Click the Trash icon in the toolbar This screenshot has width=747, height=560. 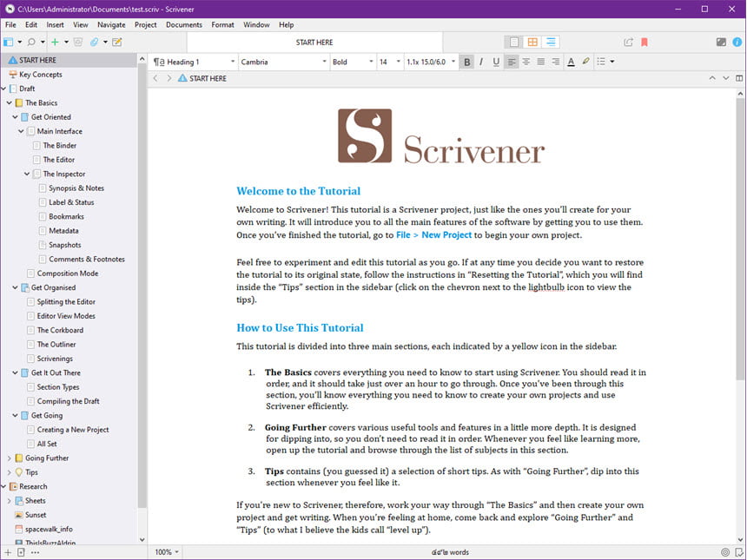pyautogui.click(x=78, y=43)
